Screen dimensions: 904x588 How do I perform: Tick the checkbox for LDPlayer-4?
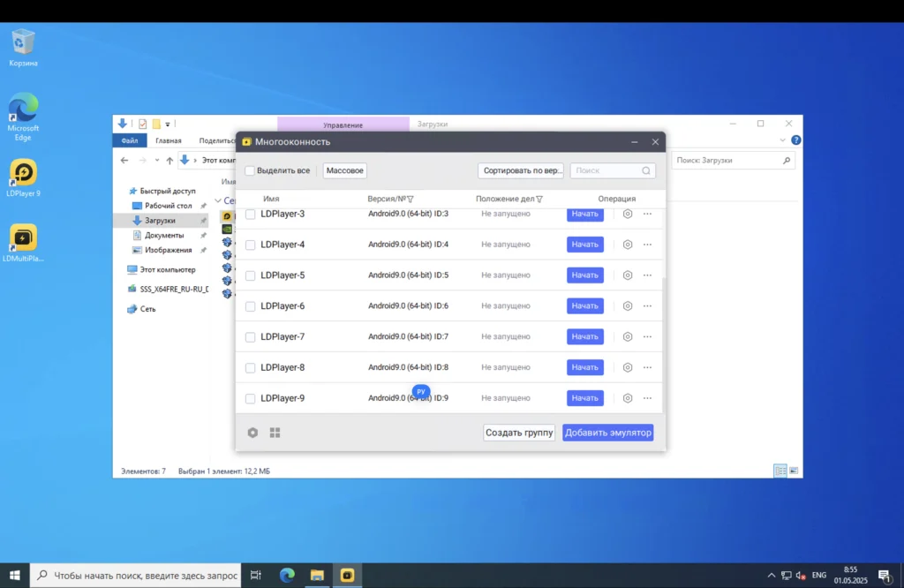[x=250, y=245]
